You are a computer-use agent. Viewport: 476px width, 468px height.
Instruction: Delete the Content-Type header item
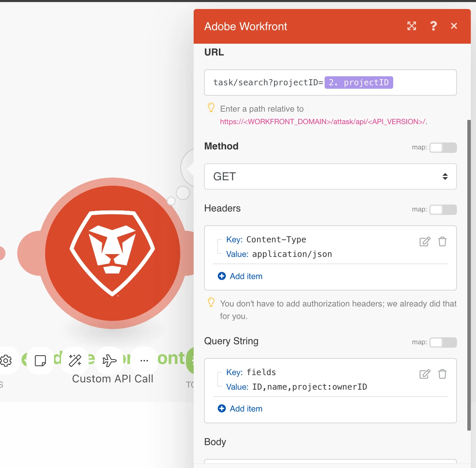click(442, 242)
